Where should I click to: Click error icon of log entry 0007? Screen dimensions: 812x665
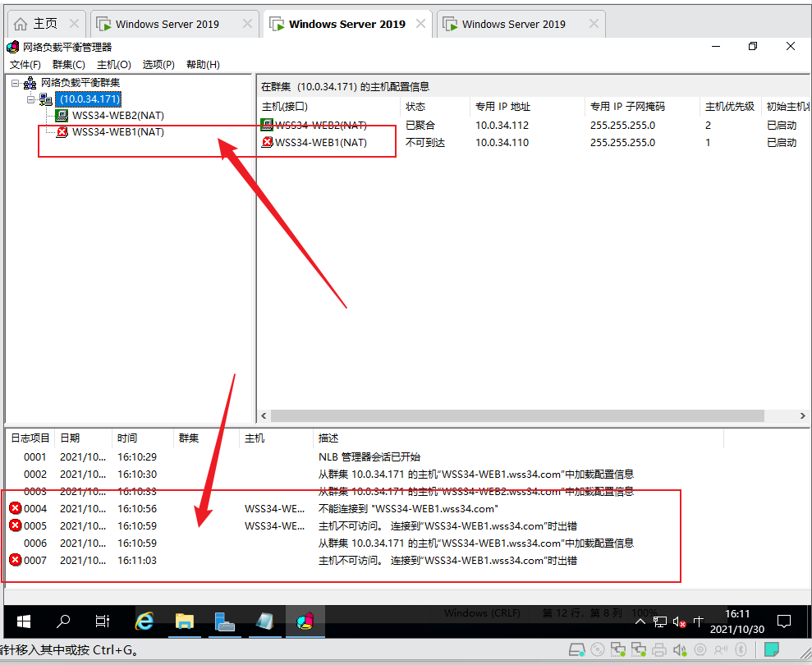tap(16, 560)
